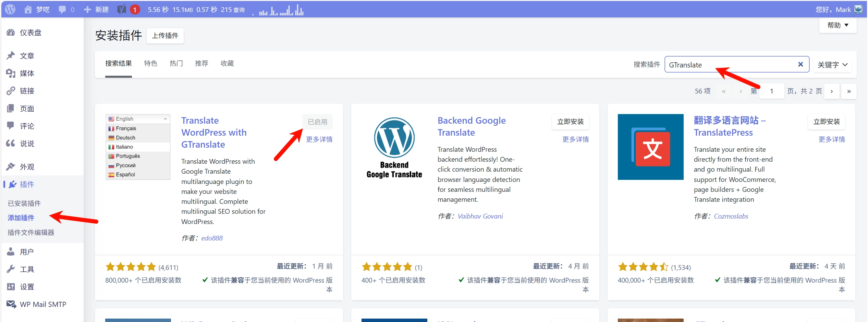Open the GTranslate language list thumbnail
The height and width of the screenshot is (322, 868).
coord(138,147)
